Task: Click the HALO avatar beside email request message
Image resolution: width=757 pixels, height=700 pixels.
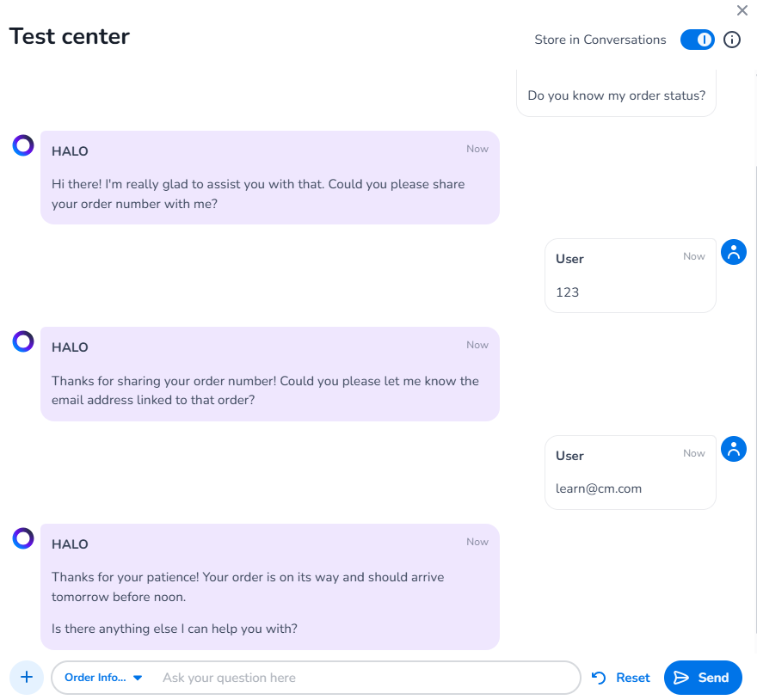Action: pyautogui.click(x=23, y=341)
